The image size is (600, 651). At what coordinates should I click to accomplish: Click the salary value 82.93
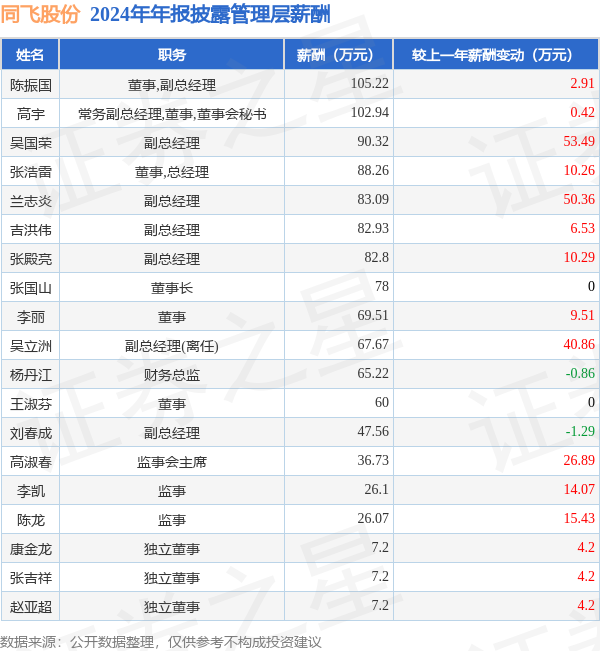pos(373,228)
